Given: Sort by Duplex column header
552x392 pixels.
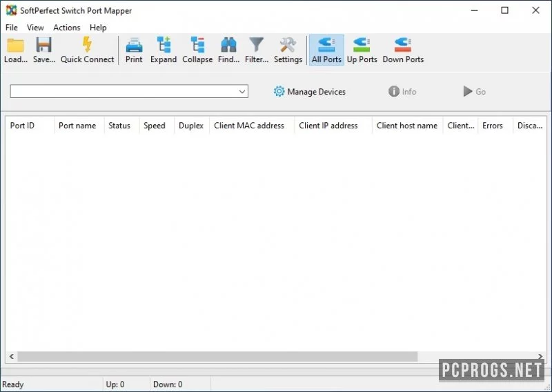Looking at the screenshot, I should 192,126.
